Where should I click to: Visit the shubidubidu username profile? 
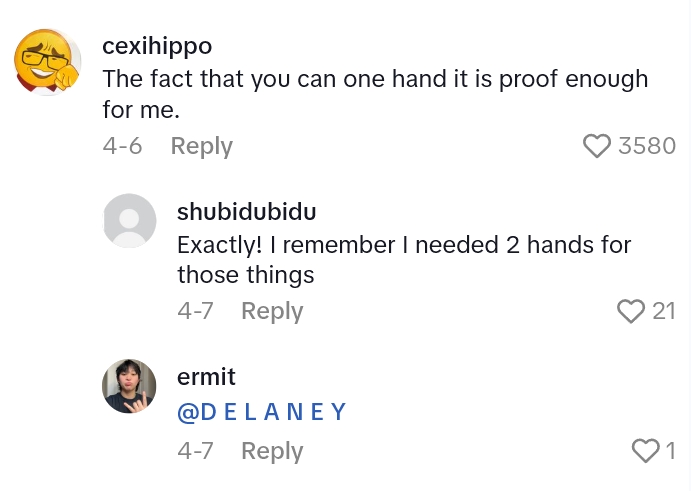[246, 211]
